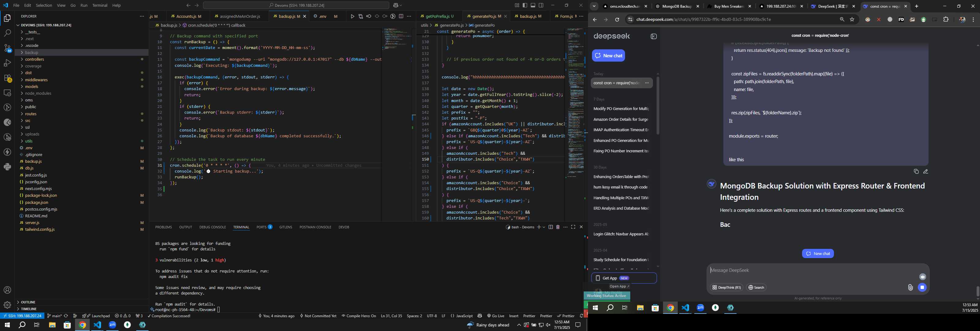Open Copilot chat icon in VS Code title bar
980x331 pixels.
point(396,5)
